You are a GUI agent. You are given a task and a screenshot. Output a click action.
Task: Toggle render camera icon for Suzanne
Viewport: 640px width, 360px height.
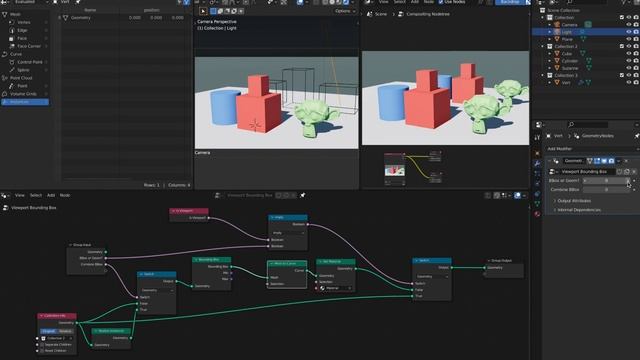[x=636, y=68]
